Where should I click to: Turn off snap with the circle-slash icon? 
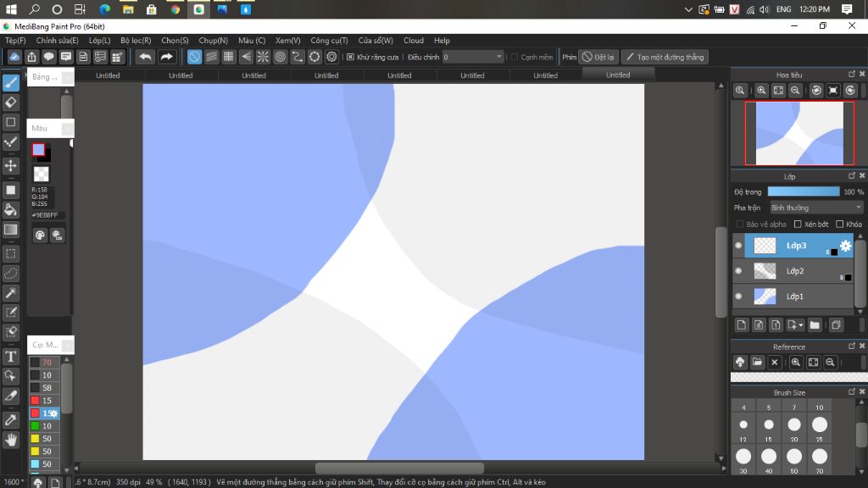click(x=194, y=57)
